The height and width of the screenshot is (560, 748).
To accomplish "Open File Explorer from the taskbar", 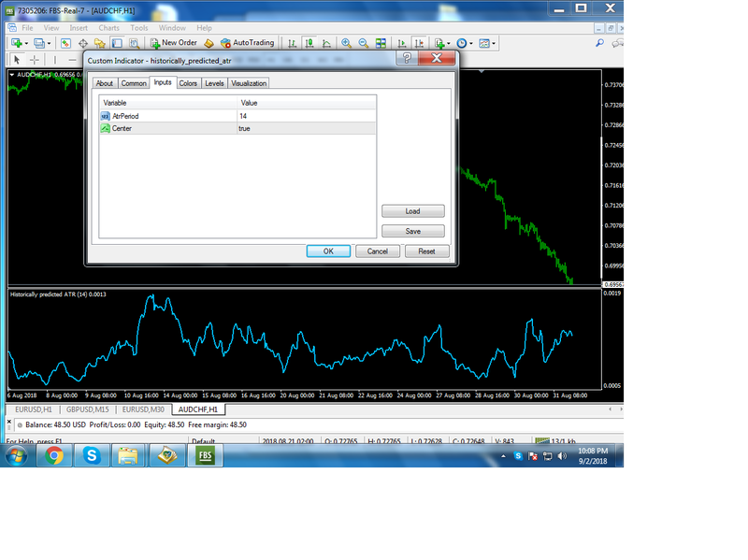I will (x=128, y=455).
